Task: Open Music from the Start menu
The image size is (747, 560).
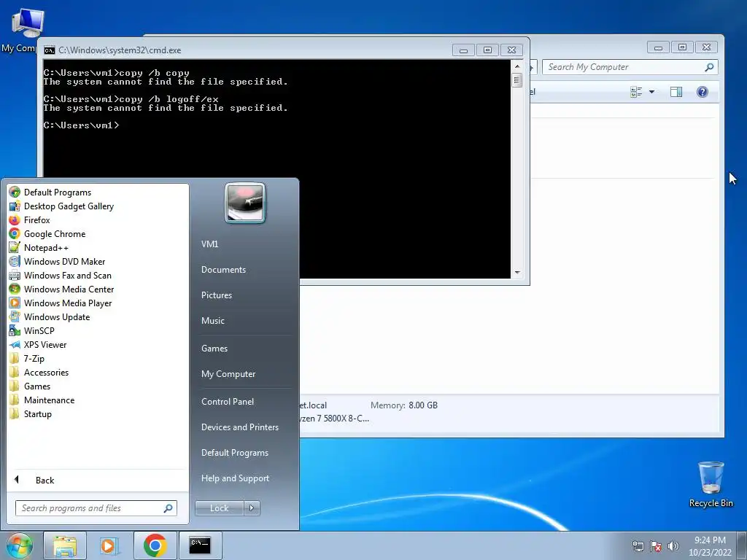Action: coord(212,321)
